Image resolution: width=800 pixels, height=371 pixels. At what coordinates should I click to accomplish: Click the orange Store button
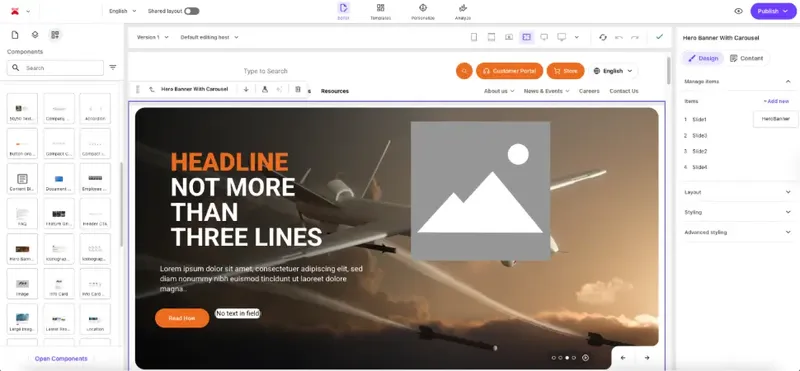tap(565, 71)
